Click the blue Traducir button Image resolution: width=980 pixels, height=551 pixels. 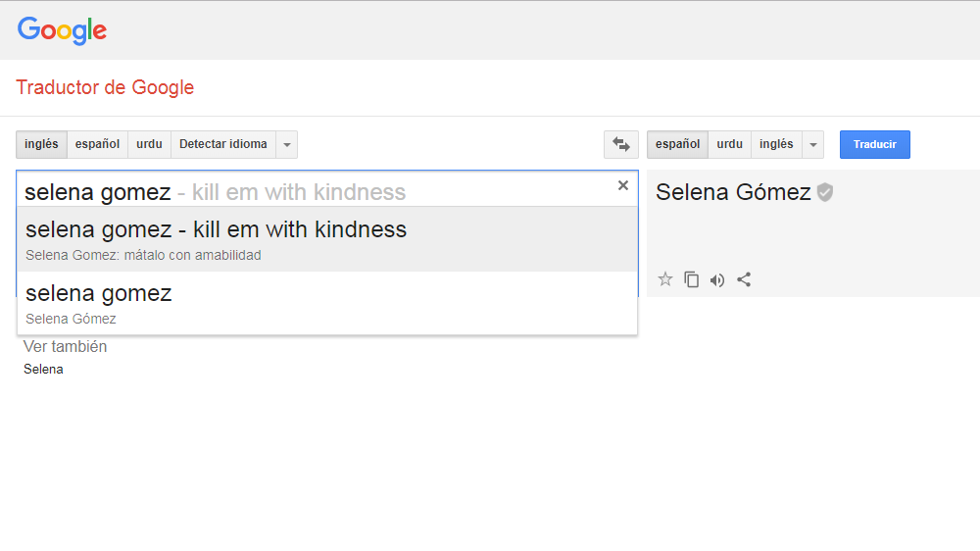[874, 144]
